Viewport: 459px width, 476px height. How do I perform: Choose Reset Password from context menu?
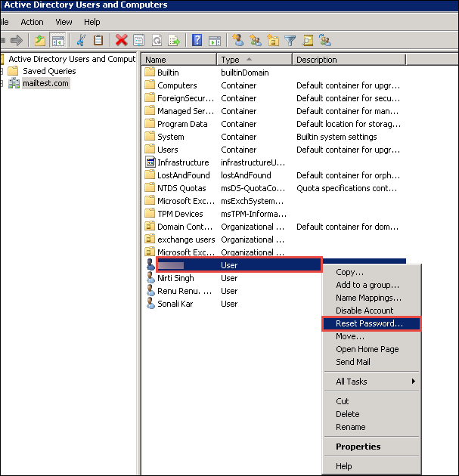click(371, 323)
